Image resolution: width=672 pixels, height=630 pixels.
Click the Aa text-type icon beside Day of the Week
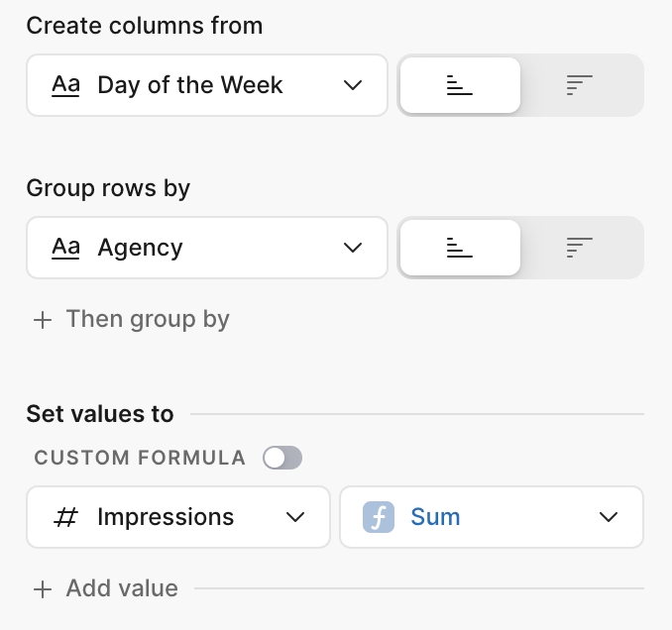tap(65, 85)
